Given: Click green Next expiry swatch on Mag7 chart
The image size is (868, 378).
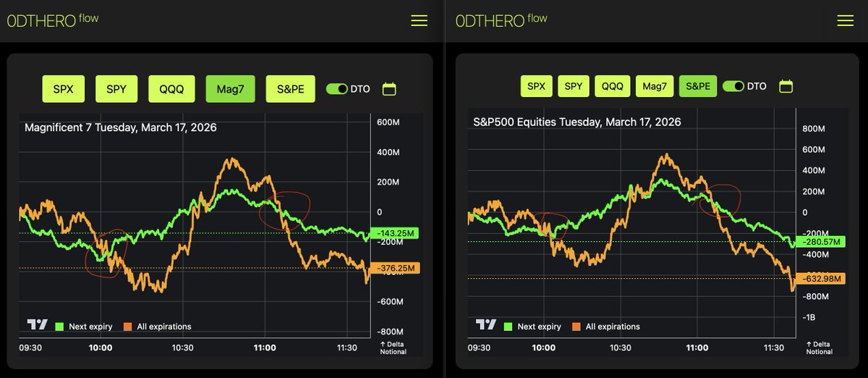Looking at the screenshot, I should coord(60,327).
